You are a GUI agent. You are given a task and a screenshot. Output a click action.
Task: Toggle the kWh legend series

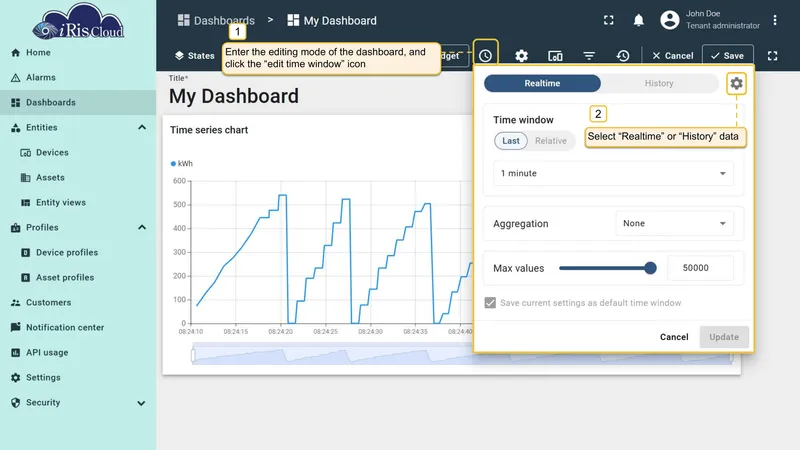point(181,164)
